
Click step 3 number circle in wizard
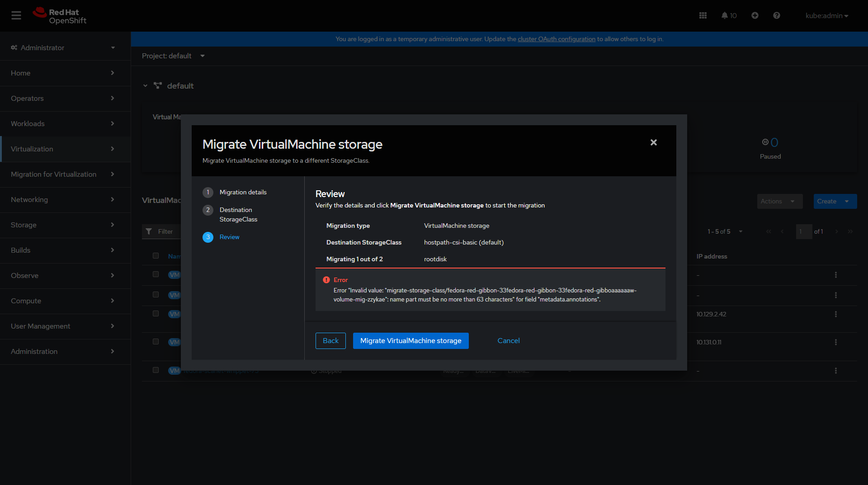click(208, 237)
